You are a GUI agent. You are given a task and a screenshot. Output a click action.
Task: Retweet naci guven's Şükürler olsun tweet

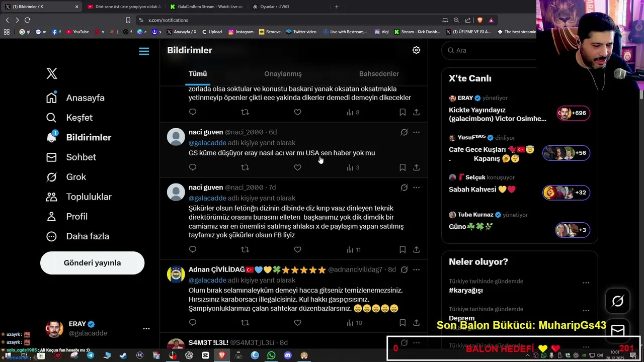click(x=245, y=249)
